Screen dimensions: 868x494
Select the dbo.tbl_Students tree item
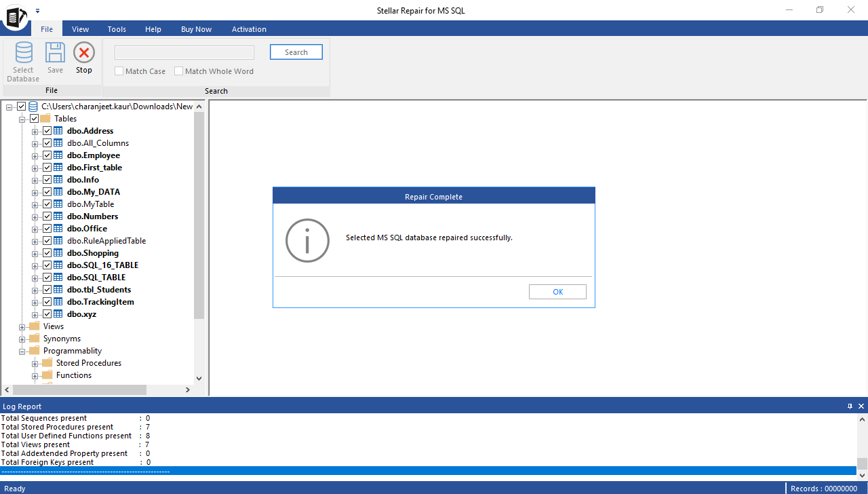point(99,290)
